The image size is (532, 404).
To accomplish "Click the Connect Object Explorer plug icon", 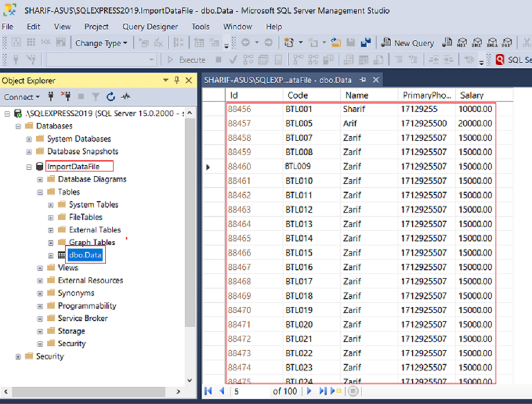I will [x=51, y=97].
